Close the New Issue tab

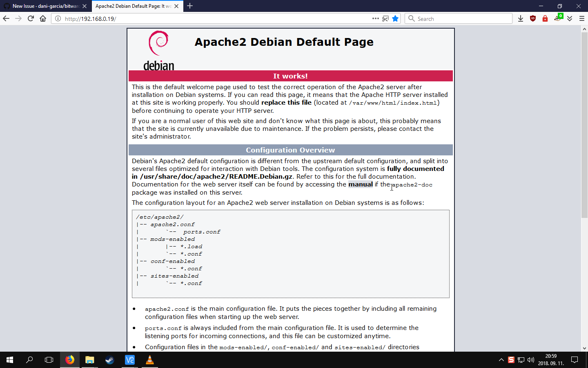[85, 6]
